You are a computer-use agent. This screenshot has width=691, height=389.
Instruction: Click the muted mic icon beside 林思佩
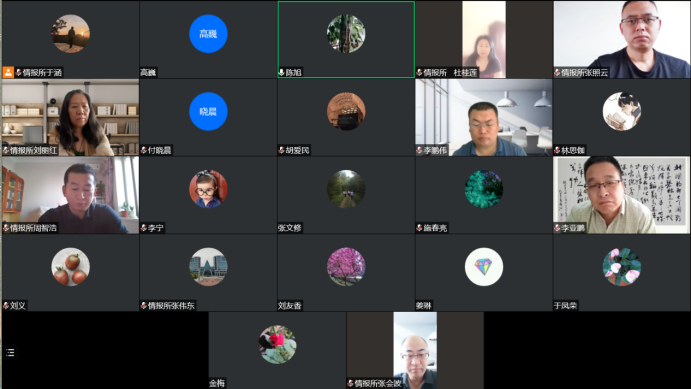click(x=557, y=150)
